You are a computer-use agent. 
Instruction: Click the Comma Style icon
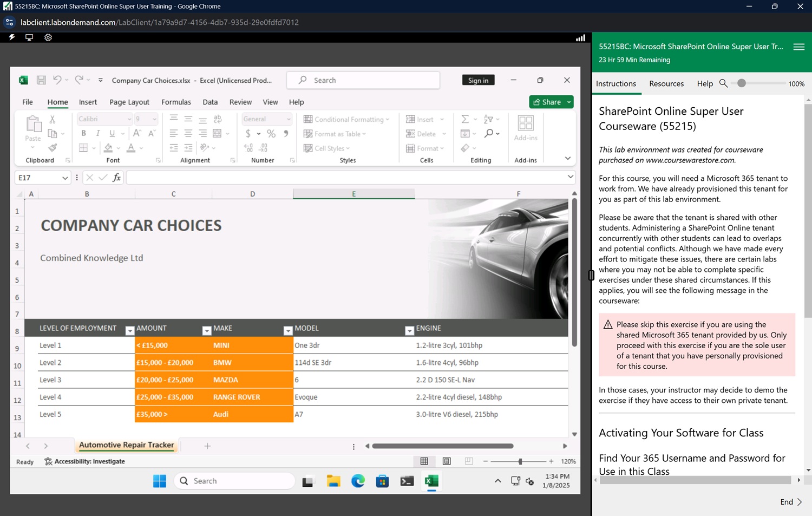(286, 133)
